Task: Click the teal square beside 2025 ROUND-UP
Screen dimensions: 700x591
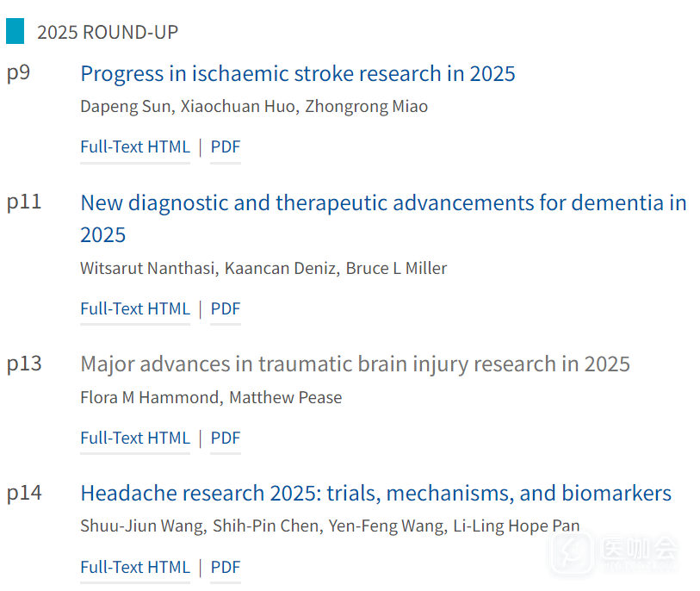Action: tap(15, 32)
